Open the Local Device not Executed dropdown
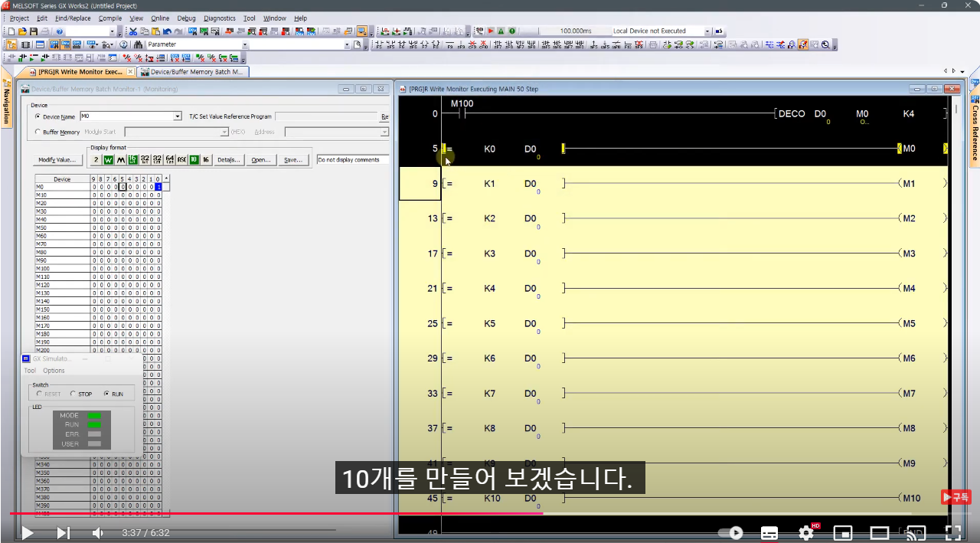This screenshot has width=980, height=543. point(708,31)
